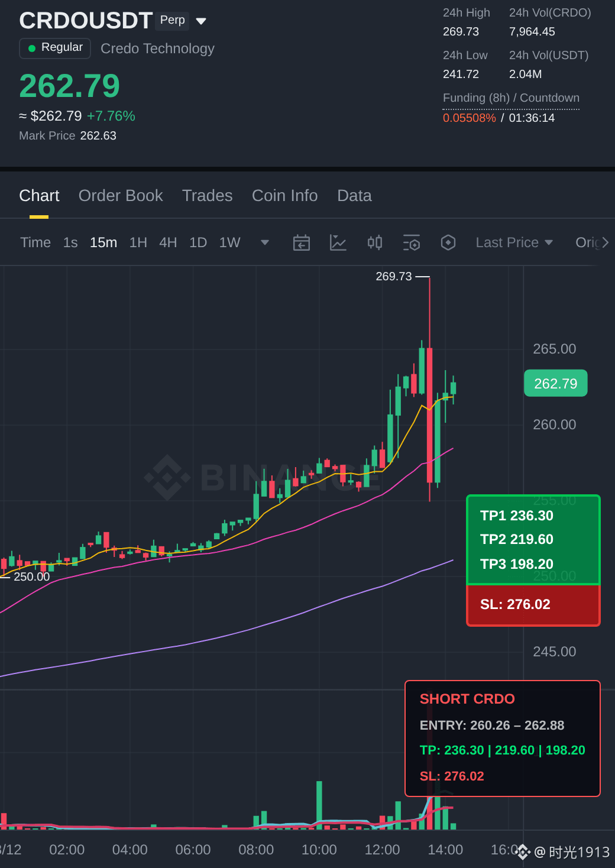Select the 1s interval
Viewport: 615px width, 868px height.
coord(70,242)
